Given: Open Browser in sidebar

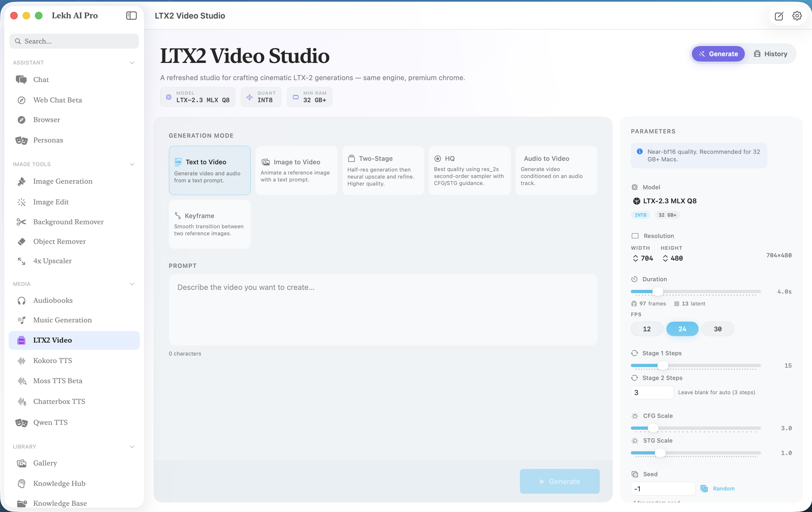Looking at the screenshot, I should (x=74, y=120).
